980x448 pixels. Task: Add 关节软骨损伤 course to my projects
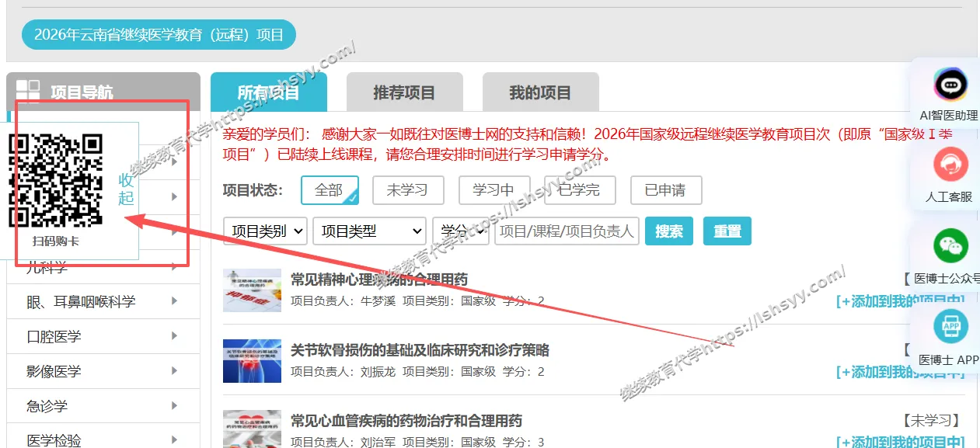coord(900,372)
